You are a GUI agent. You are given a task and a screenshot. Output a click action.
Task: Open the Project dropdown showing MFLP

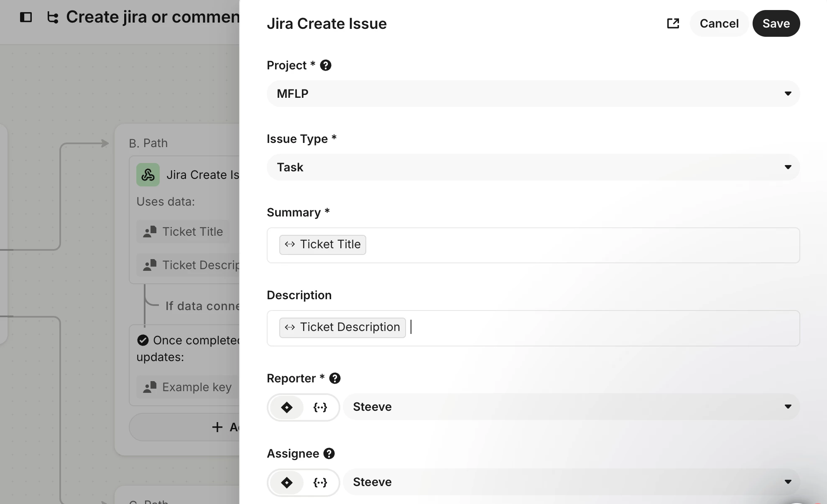pyautogui.click(x=533, y=94)
